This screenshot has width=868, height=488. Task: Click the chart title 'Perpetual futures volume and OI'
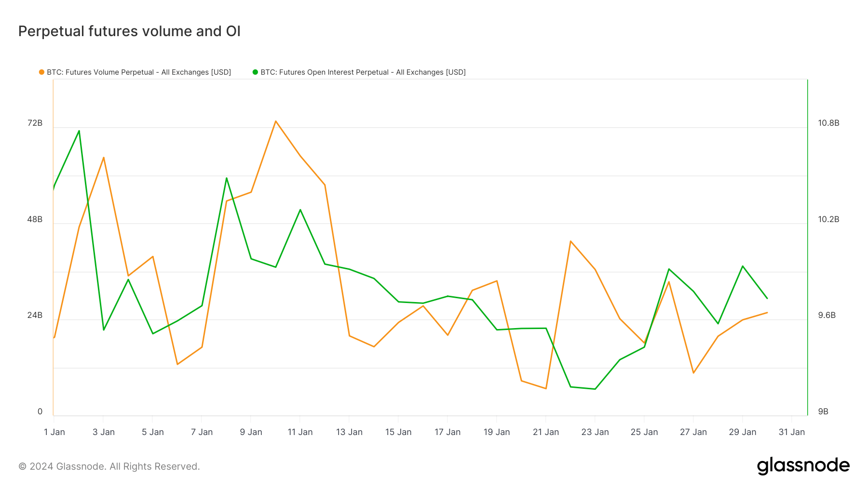pyautogui.click(x=129, y=31)
